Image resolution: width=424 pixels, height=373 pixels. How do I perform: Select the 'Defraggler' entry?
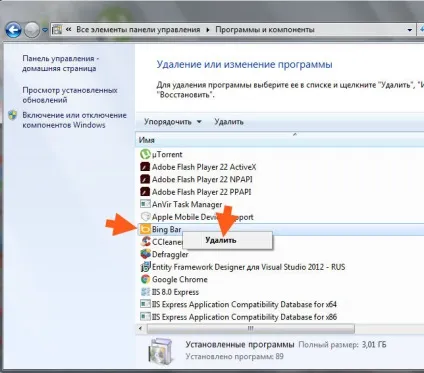[170, 254]
